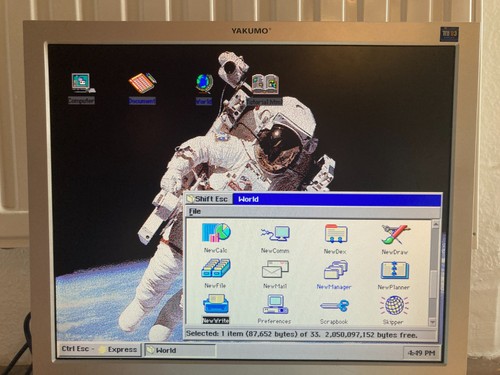Click the World window title bar
Screen dimensions: 500x375
point(337,200)
